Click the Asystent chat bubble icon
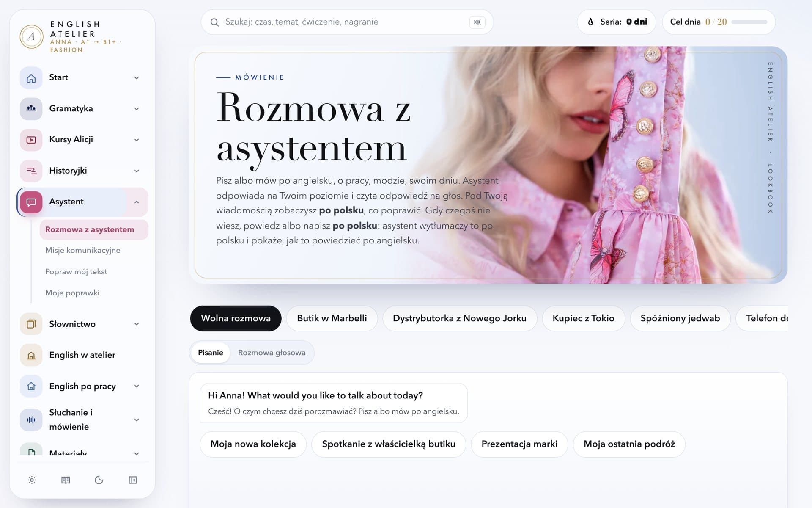This screenshot has width=812, height=508. pos(31,202)
